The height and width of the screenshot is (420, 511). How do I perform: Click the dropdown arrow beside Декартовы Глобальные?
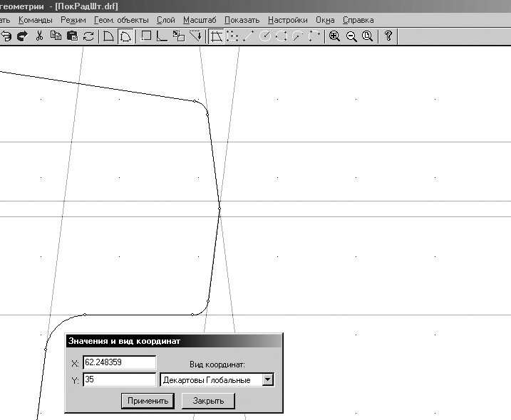267,380
